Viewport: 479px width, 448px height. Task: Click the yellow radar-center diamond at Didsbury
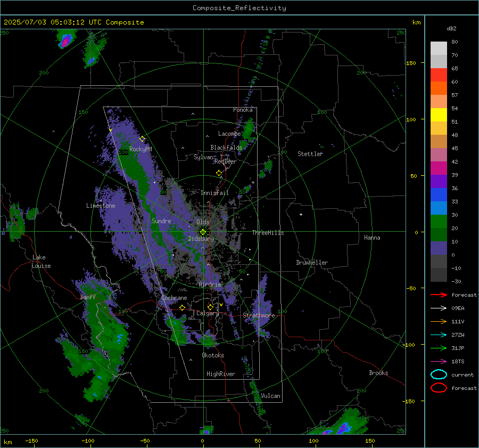[203, 232]
